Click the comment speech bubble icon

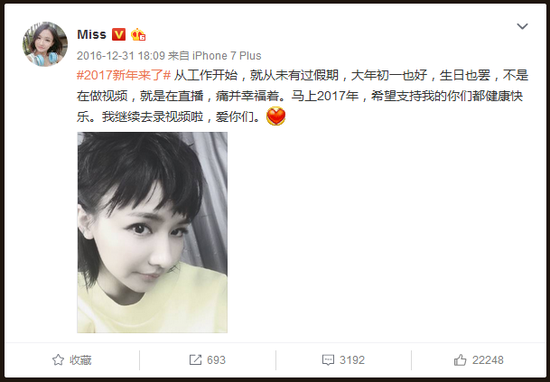pyautogui.click(x=328, y=360)
